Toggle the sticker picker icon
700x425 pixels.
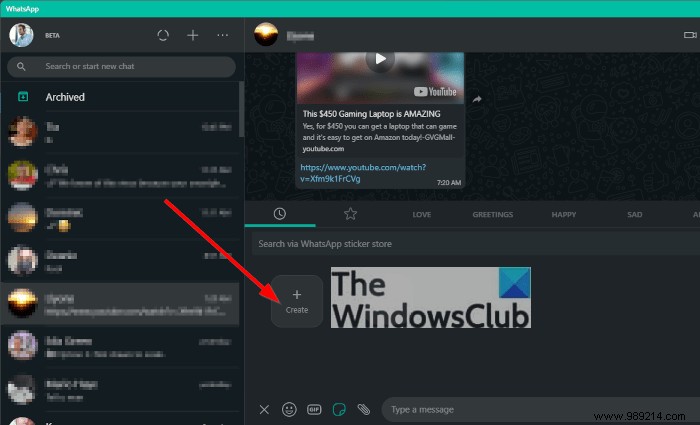click(x=339, y=409)
